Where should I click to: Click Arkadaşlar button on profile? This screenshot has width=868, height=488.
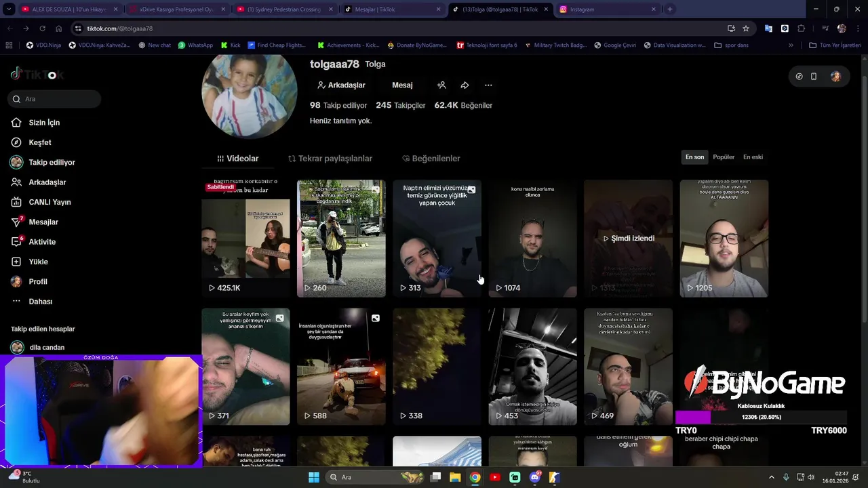[x=341, y=85]
